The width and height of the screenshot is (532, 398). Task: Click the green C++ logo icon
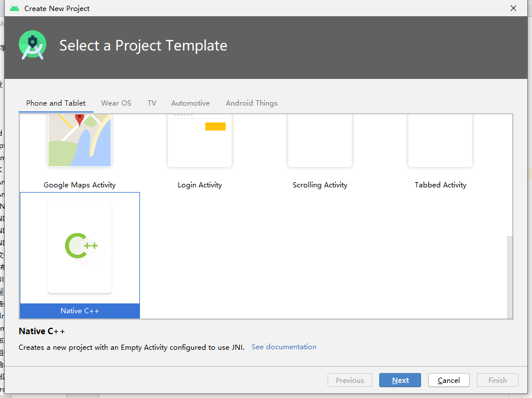tap(81, 245)
